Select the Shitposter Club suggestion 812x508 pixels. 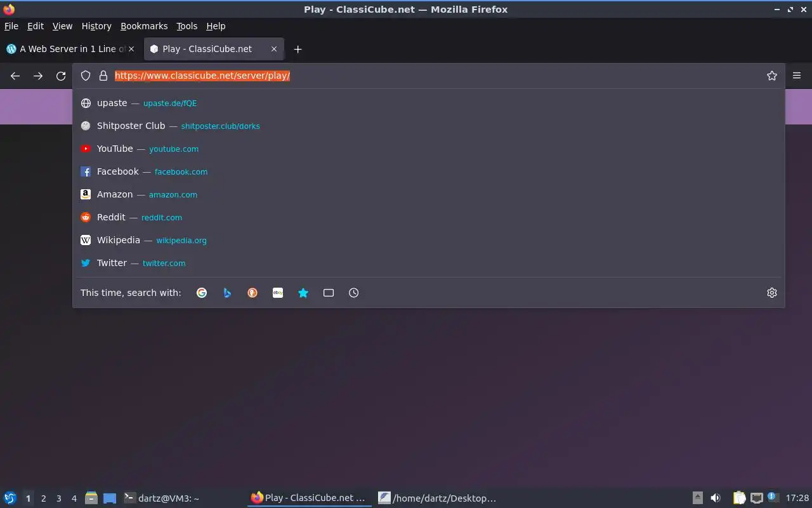pyautogui.click(x=429, y=126)
